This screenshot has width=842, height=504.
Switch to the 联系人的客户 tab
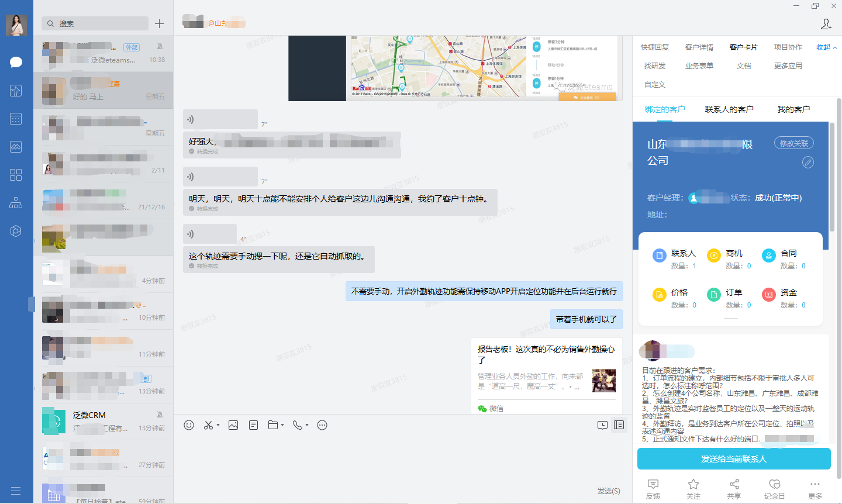pyautogui.click(x=729, y=109)
